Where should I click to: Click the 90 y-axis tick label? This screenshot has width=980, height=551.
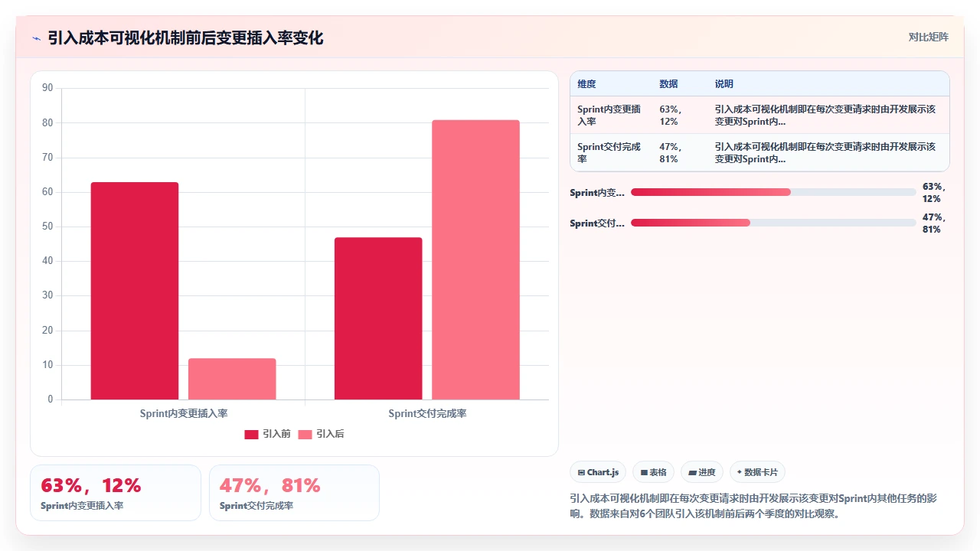click(x=47, y=88)
